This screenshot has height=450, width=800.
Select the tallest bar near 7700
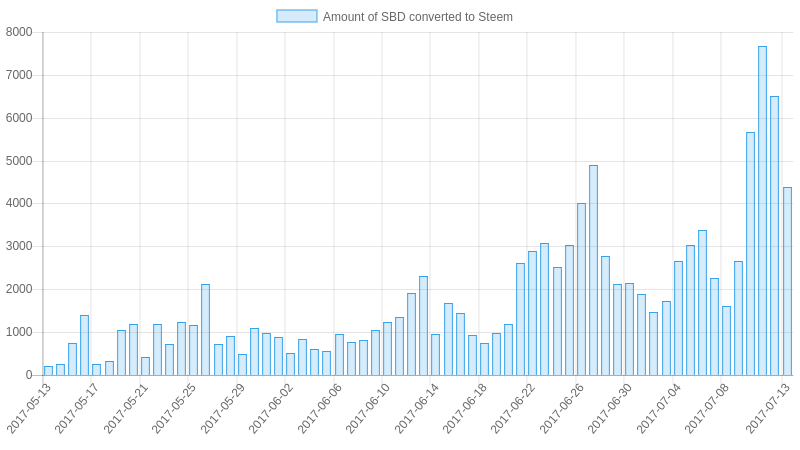point(762,211)
